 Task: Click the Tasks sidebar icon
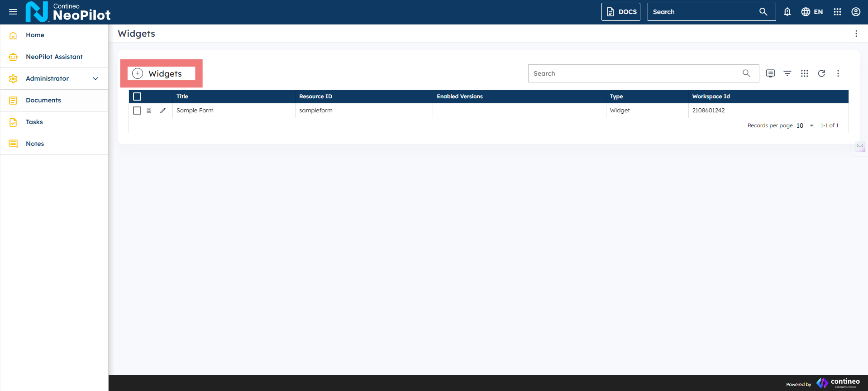click(13, 122)
